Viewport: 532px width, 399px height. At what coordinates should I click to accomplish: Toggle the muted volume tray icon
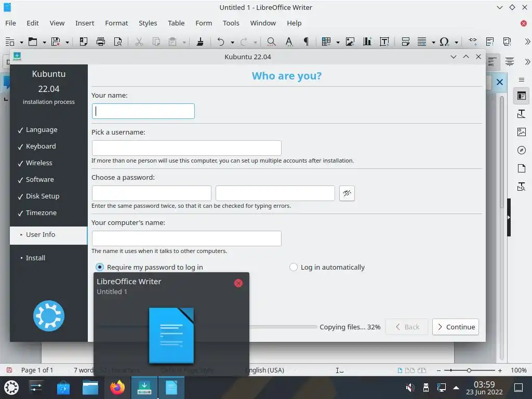pos(410,388)
